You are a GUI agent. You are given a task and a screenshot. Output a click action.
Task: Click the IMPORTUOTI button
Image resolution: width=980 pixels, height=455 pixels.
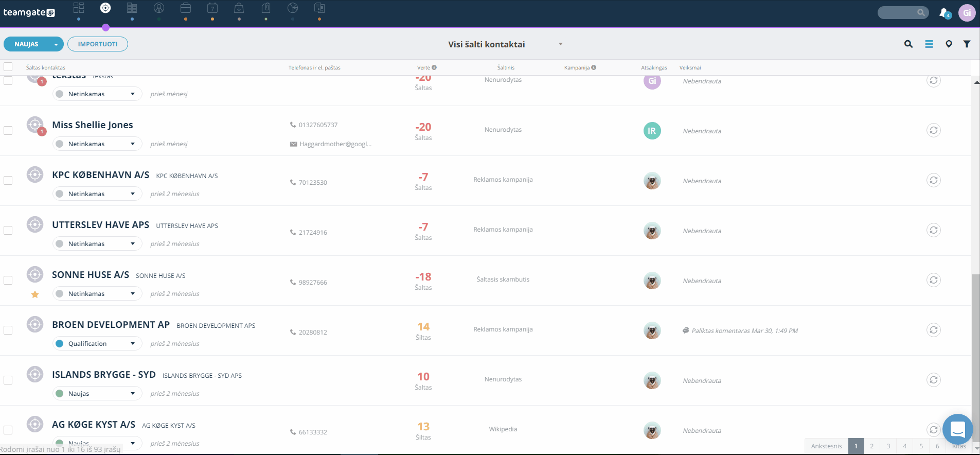pyautogui.click(x=98, y=44)
